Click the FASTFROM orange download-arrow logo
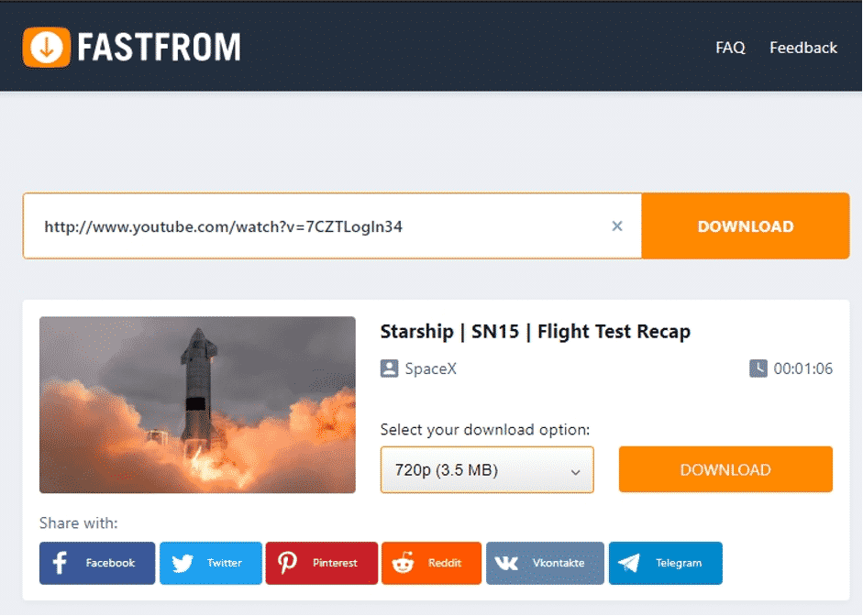 point(47,47)
